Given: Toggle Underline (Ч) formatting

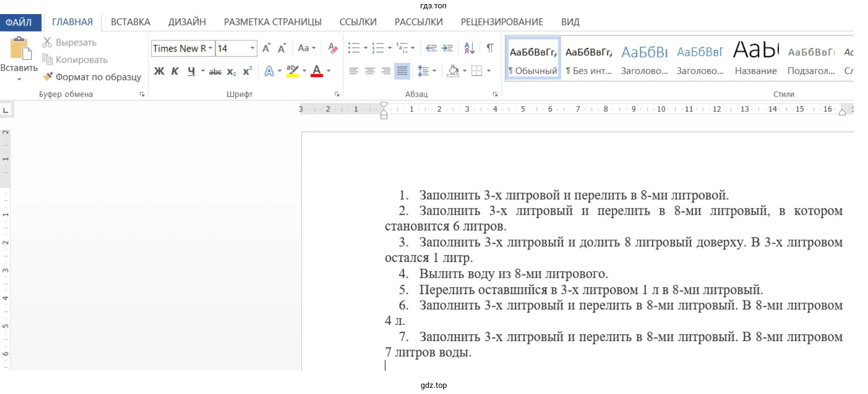Looking at the screenshot, I should pos(191,71).
